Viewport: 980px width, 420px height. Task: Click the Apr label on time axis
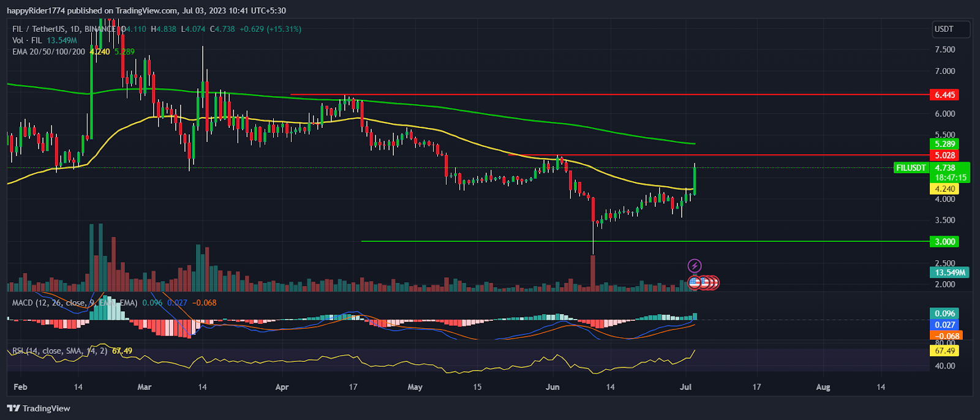pyautogui.click(x=282, y=387)
